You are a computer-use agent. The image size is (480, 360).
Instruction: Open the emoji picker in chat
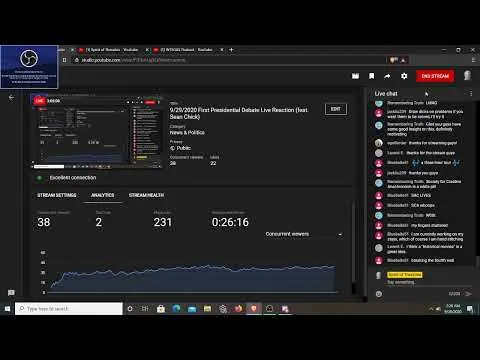[379, 294]
